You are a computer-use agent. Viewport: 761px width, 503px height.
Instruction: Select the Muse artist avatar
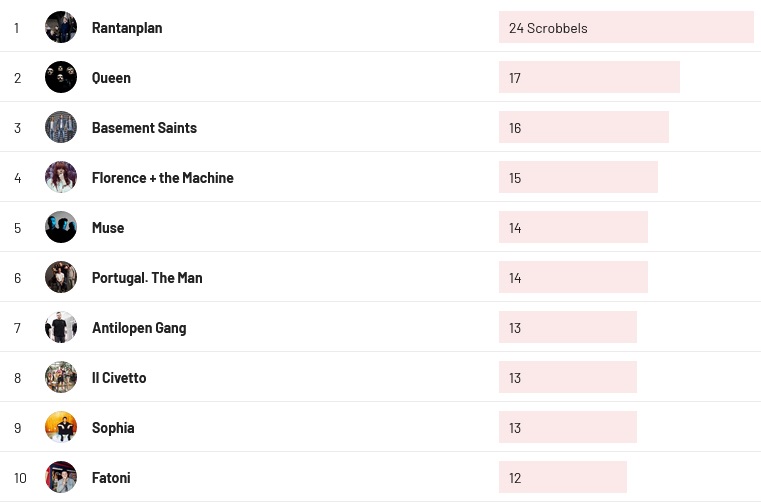(61, 227)
